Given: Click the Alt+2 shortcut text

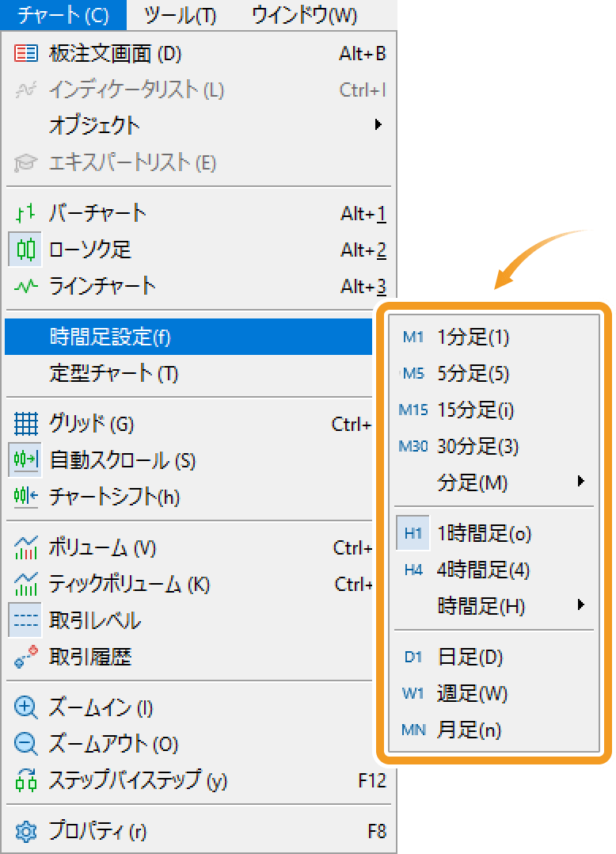Looking at the screenshot, I should (x=363, y=250).
